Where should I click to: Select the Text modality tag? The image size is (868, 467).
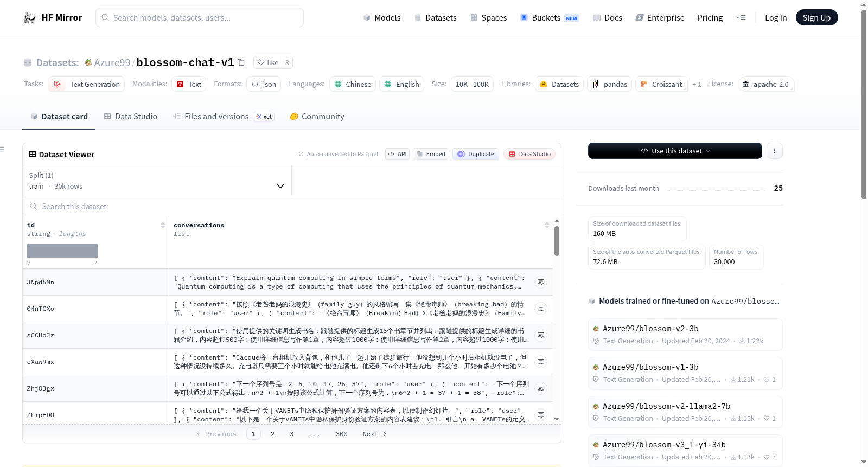(189, 84)
